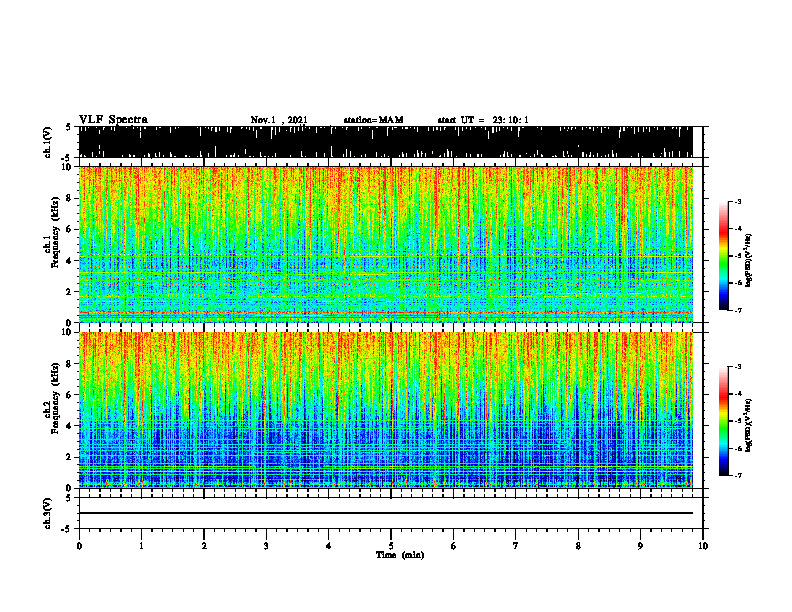Image resolution: width=792 pixels, height=612 pixels.
Task: Click time-axis tick label "0" under ch.3 panel
Action: click(79, 546)
